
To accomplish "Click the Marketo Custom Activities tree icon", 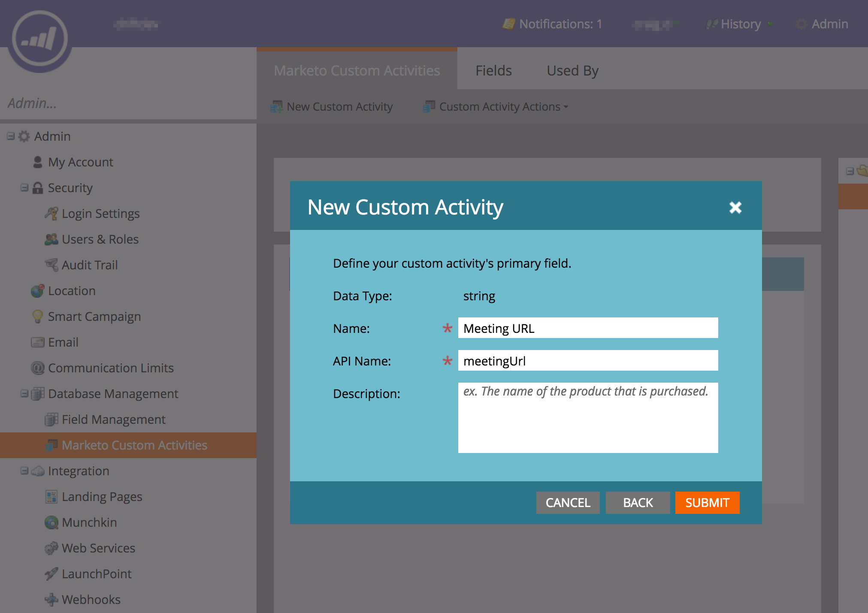I will 51,445.
